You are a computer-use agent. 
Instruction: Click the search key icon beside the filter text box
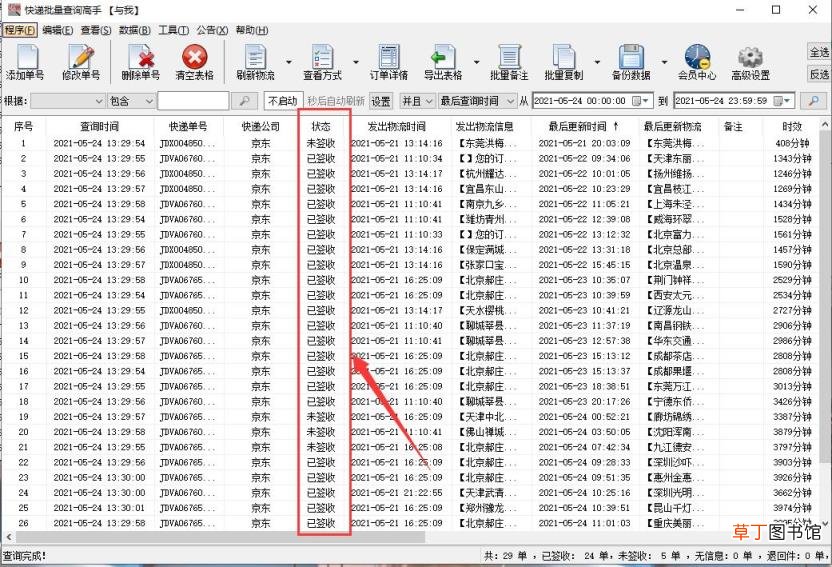(x=245, y=101)
